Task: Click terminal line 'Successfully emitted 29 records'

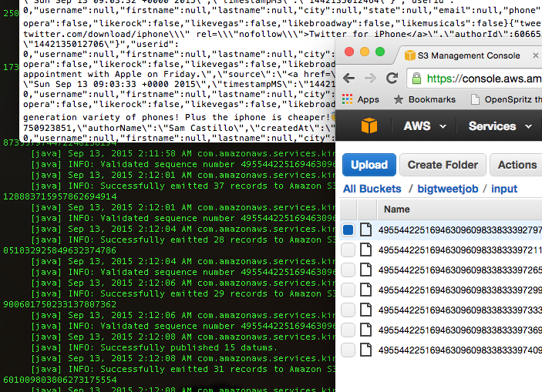Action: 183,293
